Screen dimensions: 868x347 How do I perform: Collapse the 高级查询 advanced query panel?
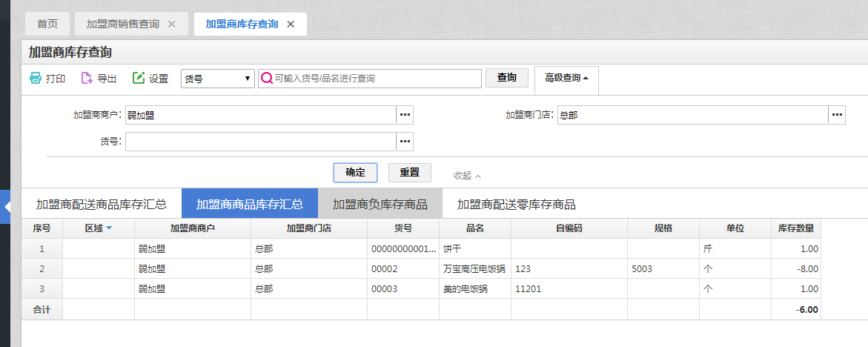[566, 78]
